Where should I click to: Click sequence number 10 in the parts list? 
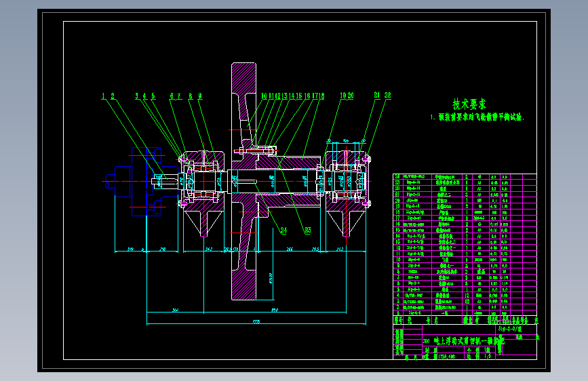pyautogui.click(x=398, y=260)
